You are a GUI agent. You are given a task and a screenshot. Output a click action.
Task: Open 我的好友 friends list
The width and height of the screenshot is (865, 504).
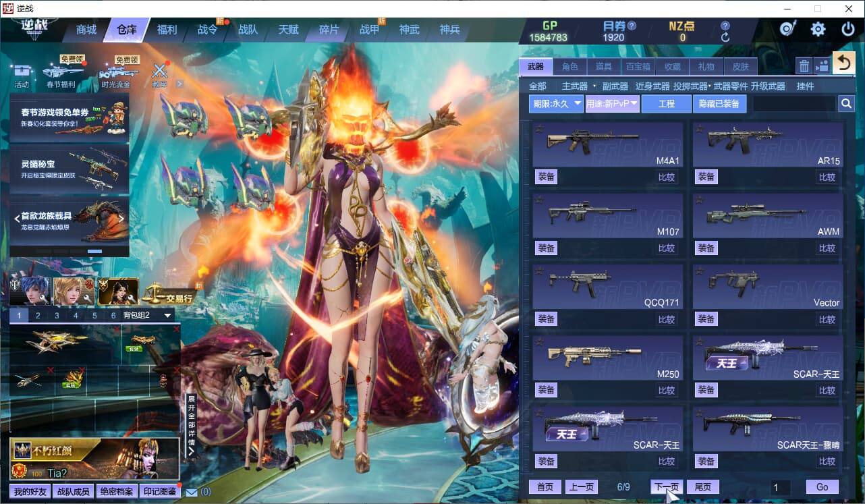click(x=30, y=492)
